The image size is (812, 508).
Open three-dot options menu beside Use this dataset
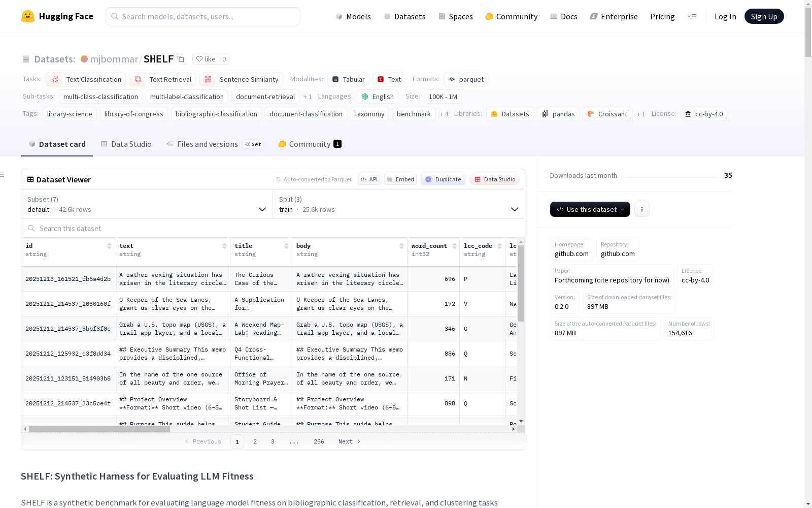(642, 209)
